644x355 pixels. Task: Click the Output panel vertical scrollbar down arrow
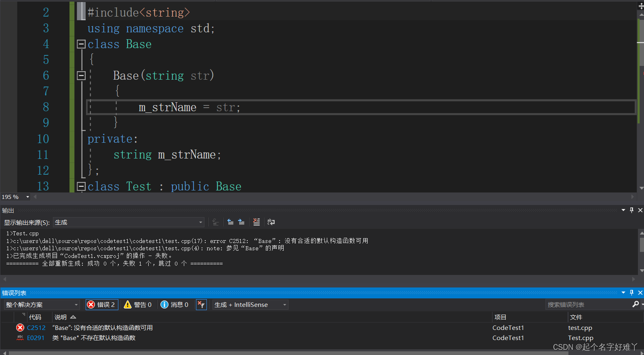coord(641,270)
